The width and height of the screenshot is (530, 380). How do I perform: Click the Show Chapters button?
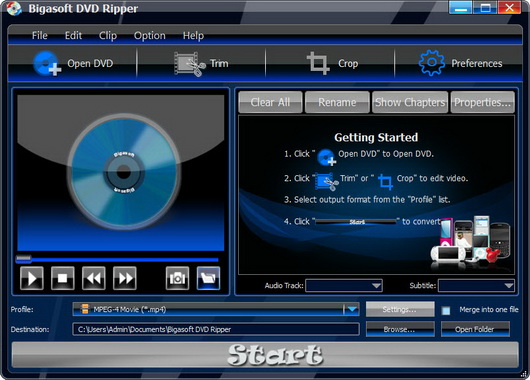click(410, 102)
